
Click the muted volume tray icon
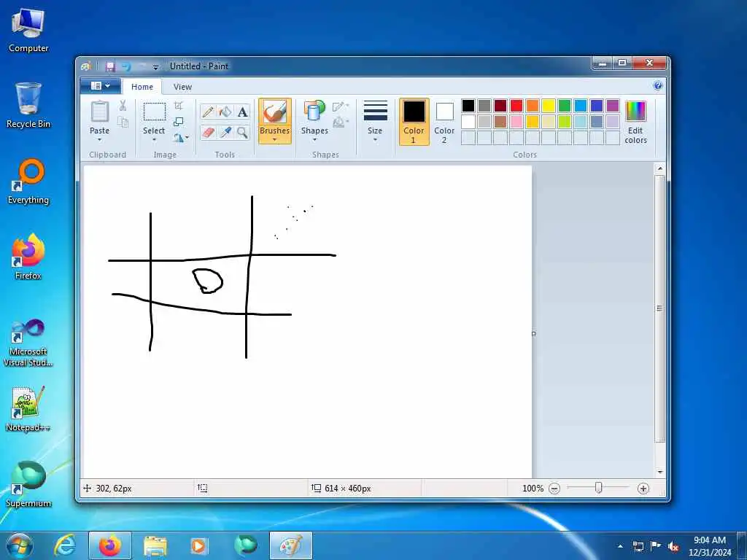(x=673, y=546)
